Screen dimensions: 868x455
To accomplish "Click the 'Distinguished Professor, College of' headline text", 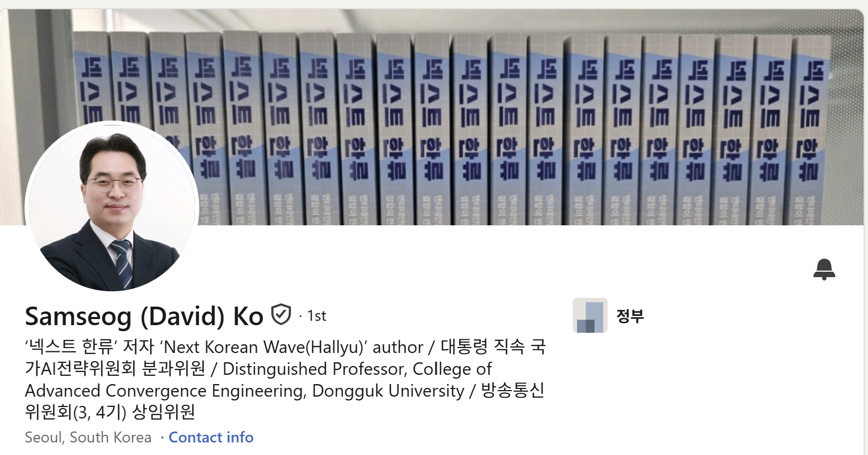I will [357, 369].
